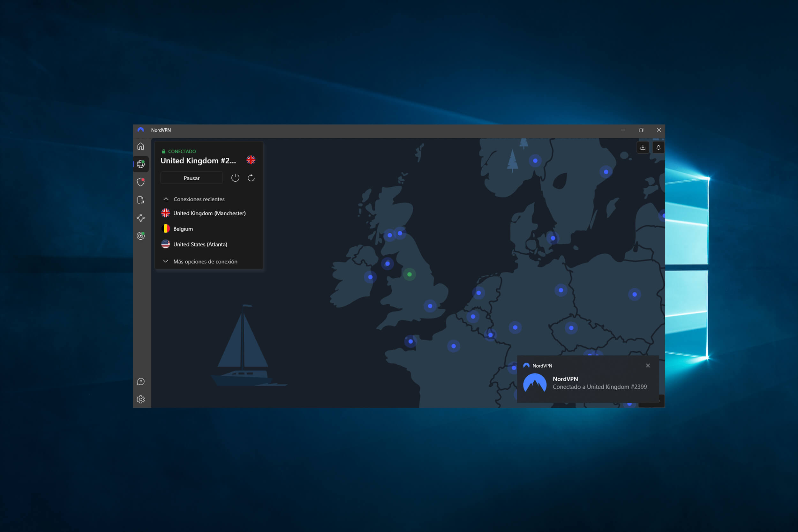
Task: Click the download update icon
Action: [643, 147]
